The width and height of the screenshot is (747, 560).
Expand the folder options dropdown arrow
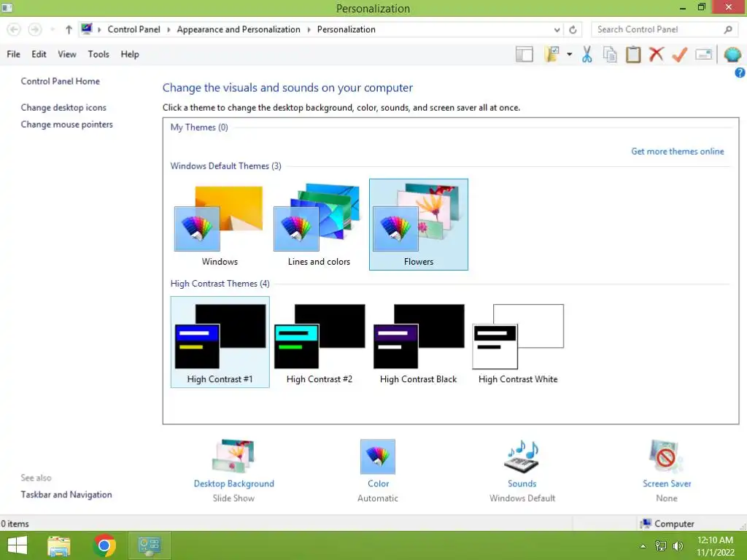(569, 54)
